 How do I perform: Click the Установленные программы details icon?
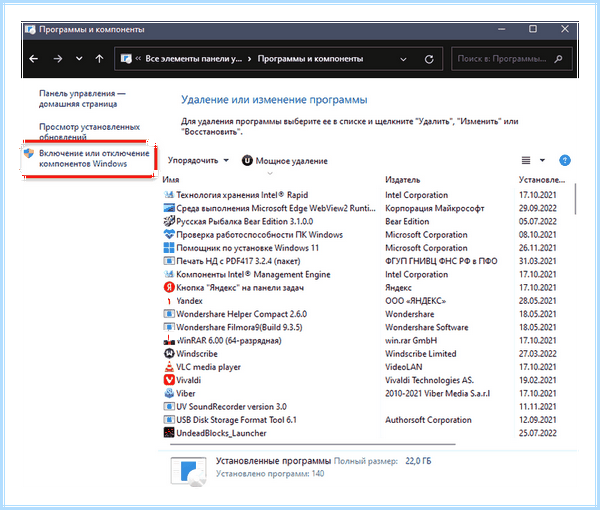(x=189, y=471)
